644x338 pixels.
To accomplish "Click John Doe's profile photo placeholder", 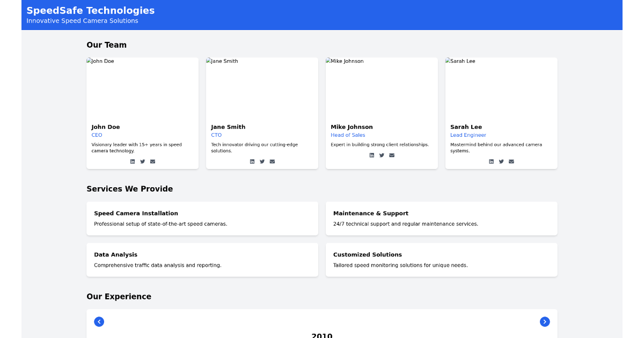I will 142,87.
